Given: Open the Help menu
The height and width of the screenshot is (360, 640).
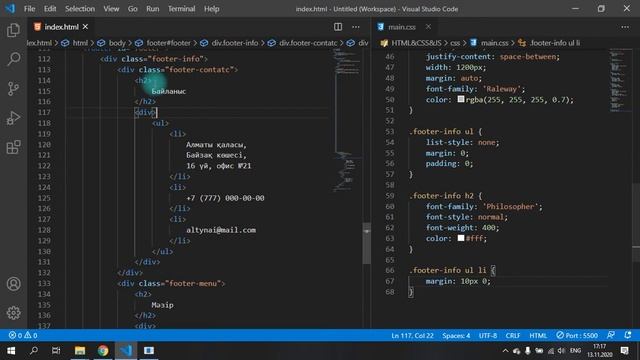Looking at the screenshot, I should click(x=211, y=9).
